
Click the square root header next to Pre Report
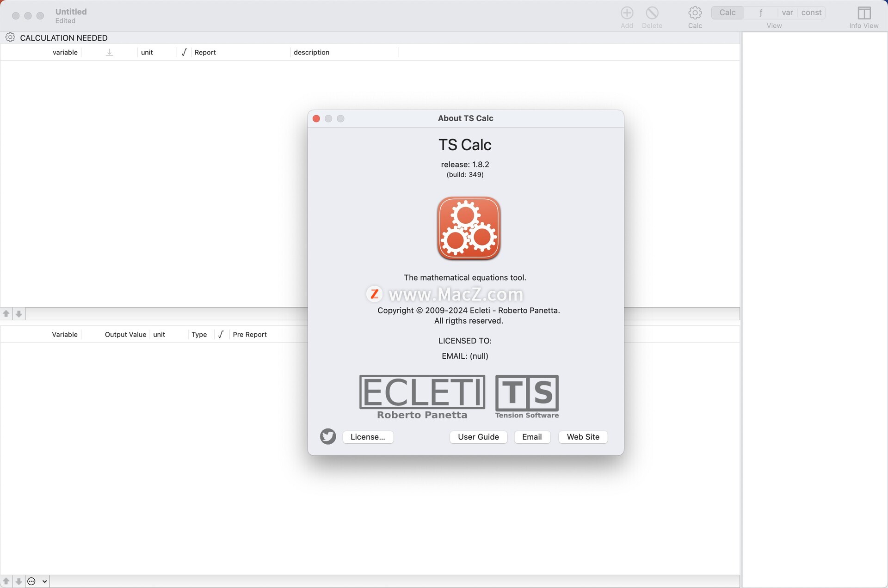[221, 334]
